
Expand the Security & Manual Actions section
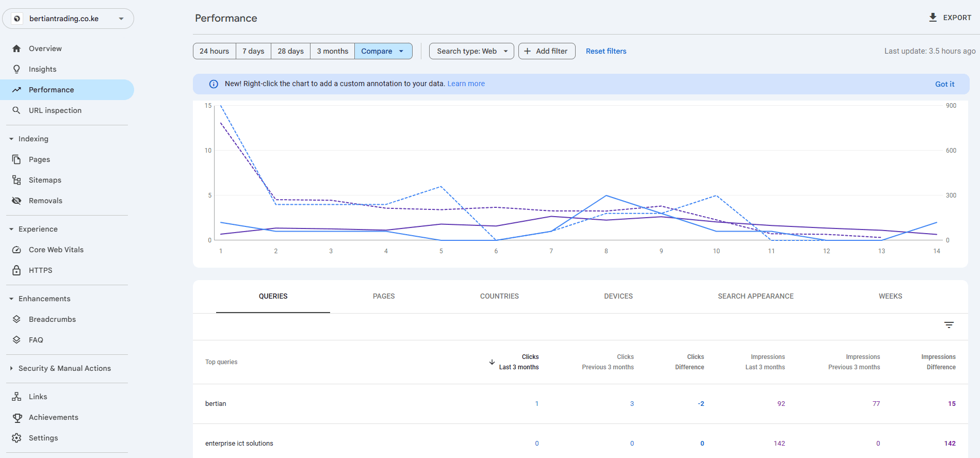tap(64, 368)
